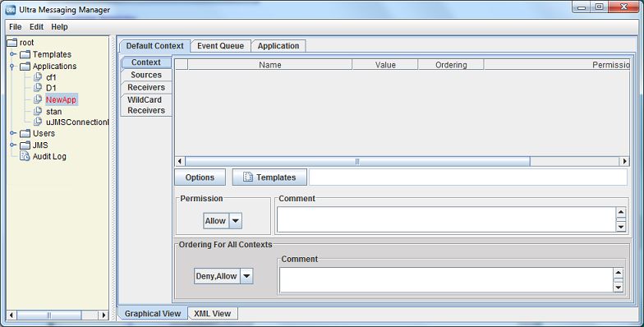644x327 pixels.
Task: Expand the JMS tree node
Action: click(13, 145)
